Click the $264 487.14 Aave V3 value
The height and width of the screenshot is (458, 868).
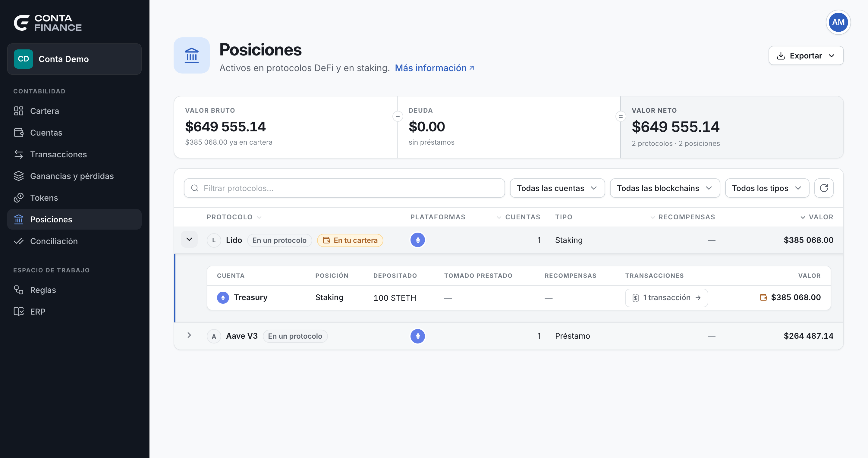(808, 336)
